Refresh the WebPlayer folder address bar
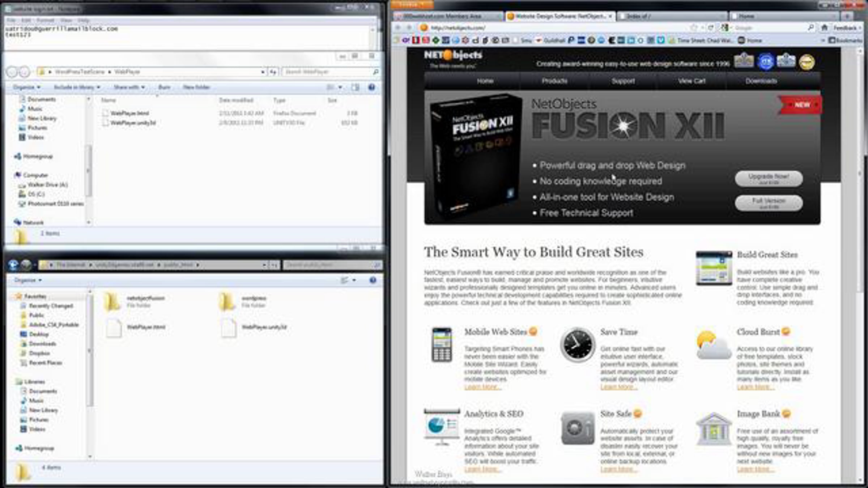The height and width of the screenshot is (488, 868). 273,72
